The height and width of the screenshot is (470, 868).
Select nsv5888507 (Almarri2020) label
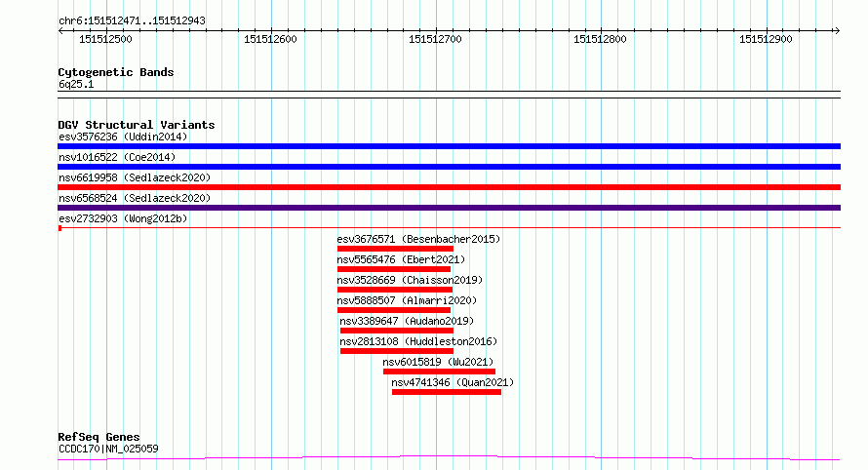coord(407,300)
